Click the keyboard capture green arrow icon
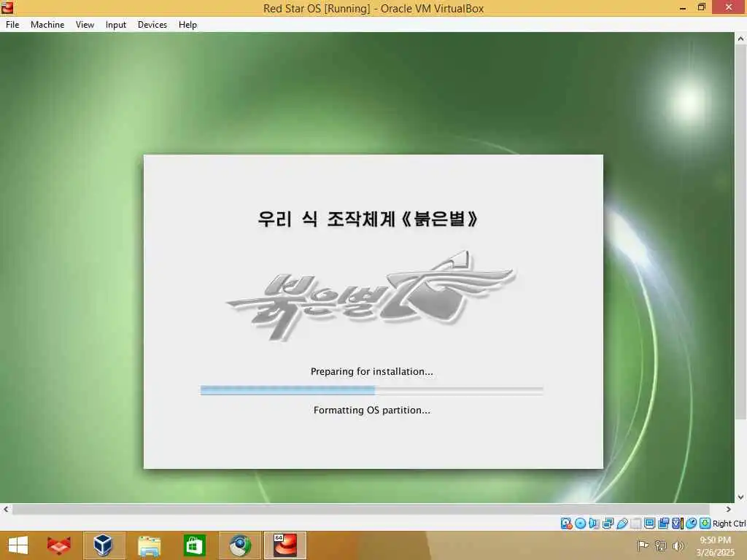747x560 pixels. (x=705, y=524)
